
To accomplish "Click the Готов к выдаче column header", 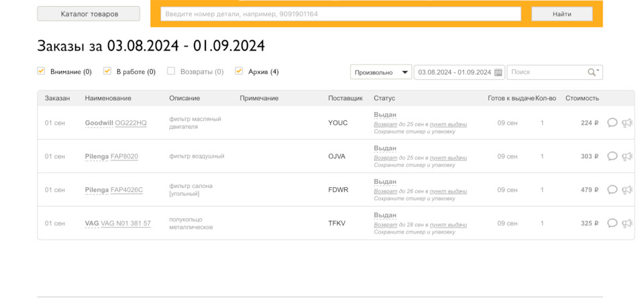I will point(511,98).
